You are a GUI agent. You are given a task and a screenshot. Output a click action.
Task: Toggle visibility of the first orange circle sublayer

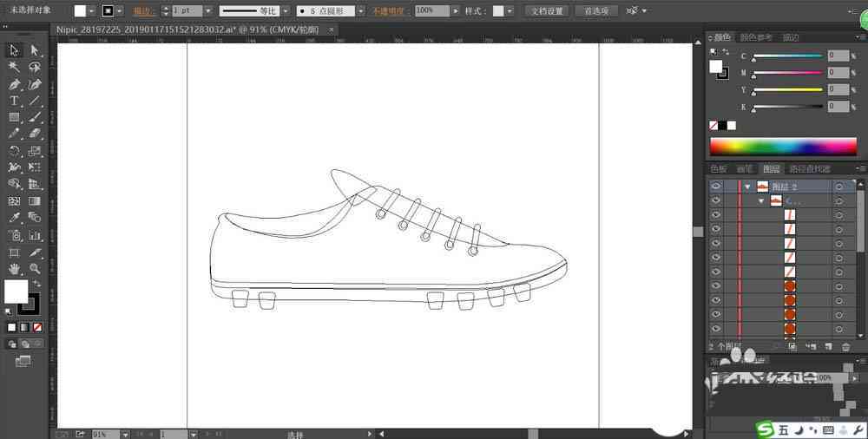pyautogui.click(x=716, y=286)
